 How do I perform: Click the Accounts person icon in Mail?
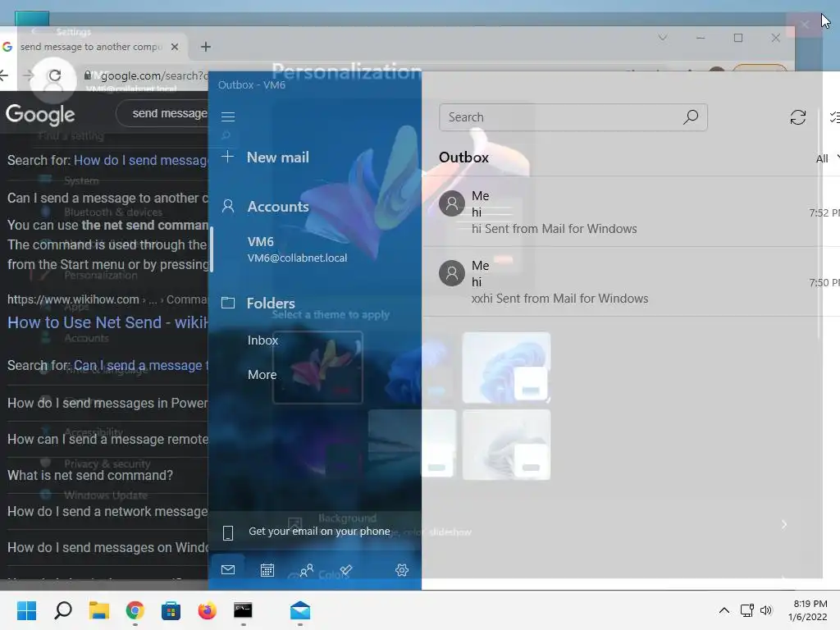(228, 206)
